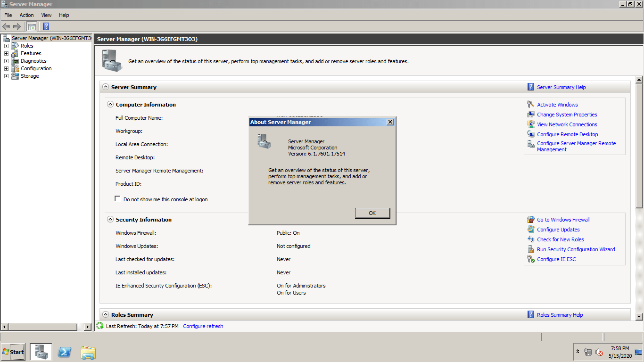This screenshot has width=644, height=362.
Task: Open Windows PowerShell from the taskbar
Action: (x=65, y=352)
